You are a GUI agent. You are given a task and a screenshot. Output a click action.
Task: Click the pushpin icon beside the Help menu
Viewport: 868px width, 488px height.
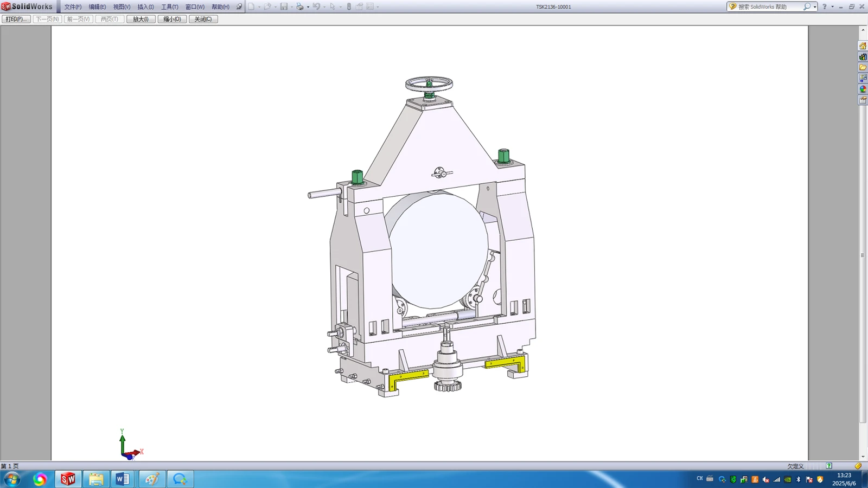239,7
